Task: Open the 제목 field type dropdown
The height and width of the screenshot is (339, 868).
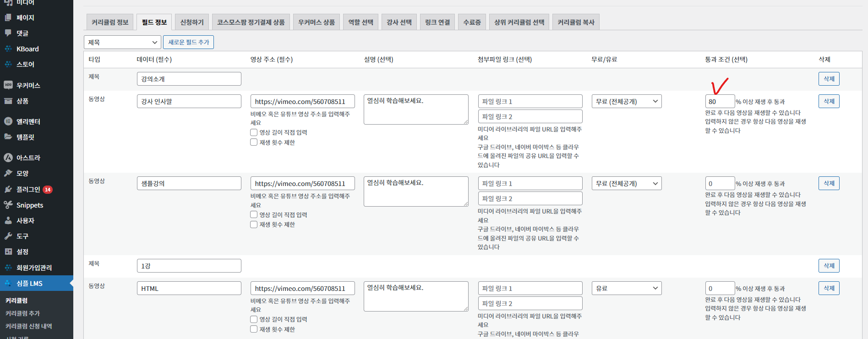Action: coord(122,42)
